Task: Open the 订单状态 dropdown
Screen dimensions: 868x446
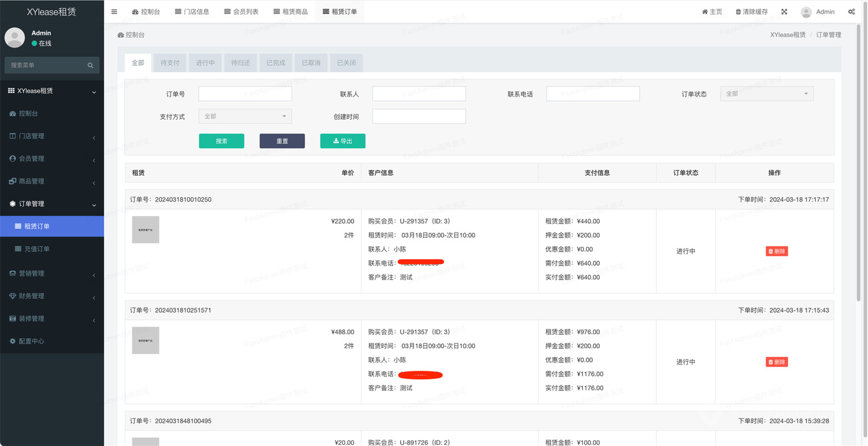Action: (x=767, y=94)
